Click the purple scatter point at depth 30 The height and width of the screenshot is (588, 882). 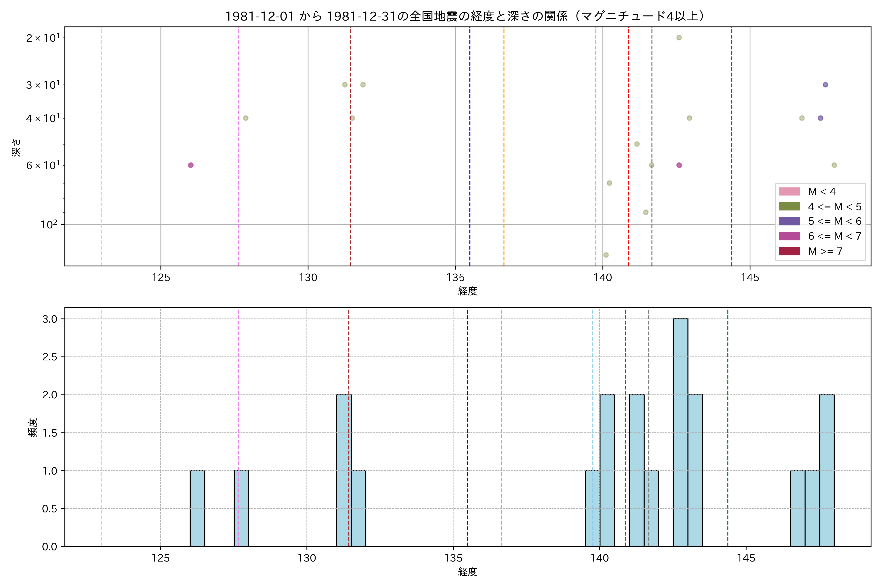point(825,85)
